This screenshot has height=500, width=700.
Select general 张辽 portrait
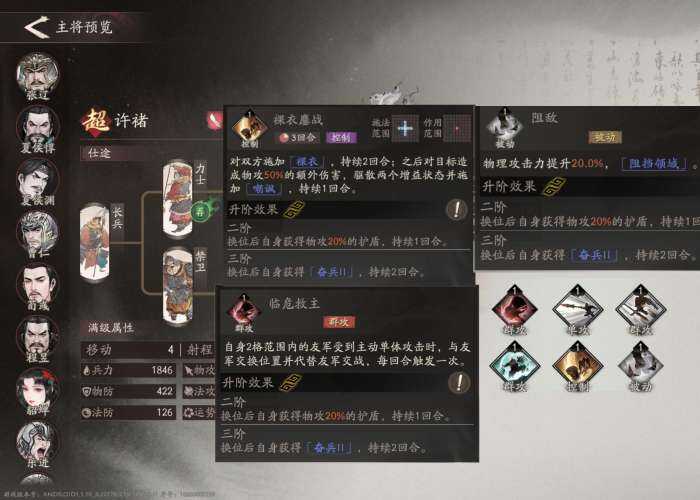[38, 75]
